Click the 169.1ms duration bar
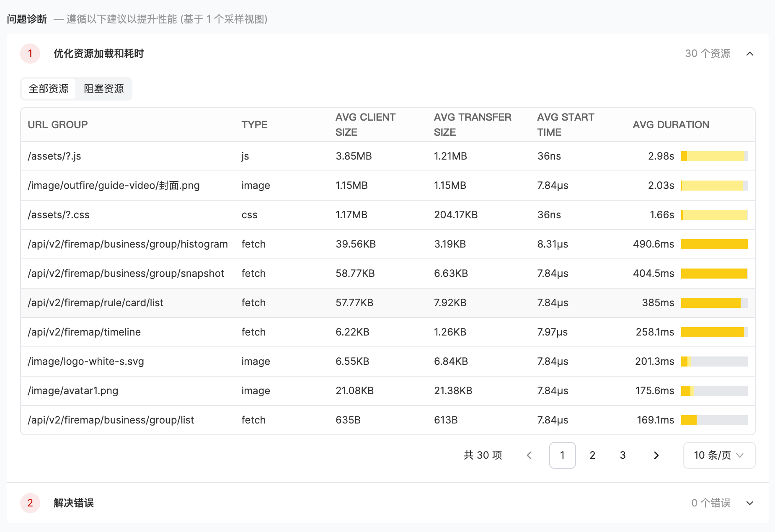The width and height of the screenshot is (775, 532). point(715,420)
